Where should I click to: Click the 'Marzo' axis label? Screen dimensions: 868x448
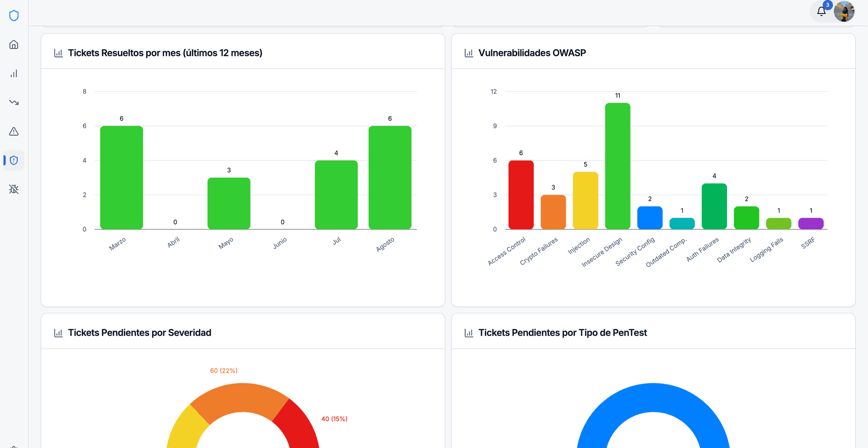(x=118, y=244)
